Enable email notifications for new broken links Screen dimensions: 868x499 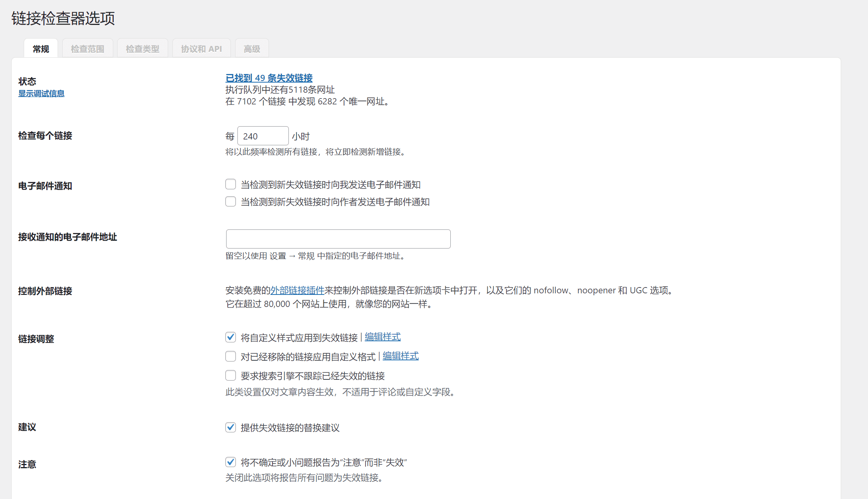(230, 184)
